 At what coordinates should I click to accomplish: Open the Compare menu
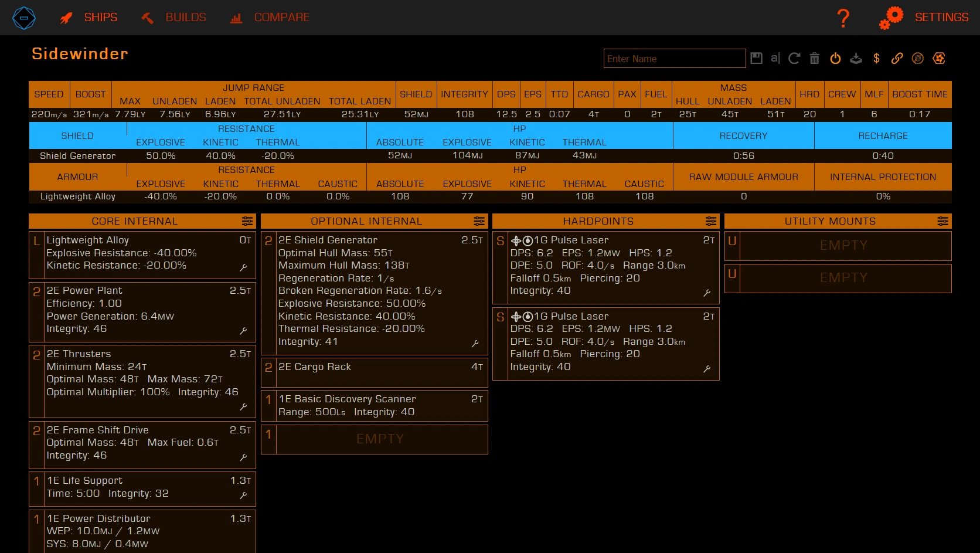[x=270, y=18]
